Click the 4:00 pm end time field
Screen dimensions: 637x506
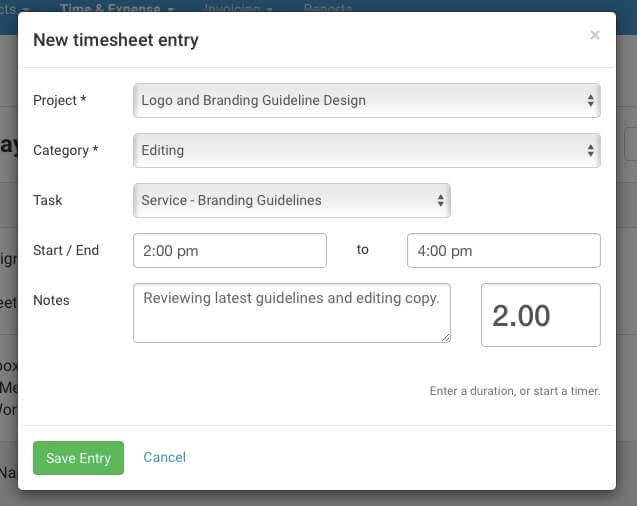[x=503, y=251]
